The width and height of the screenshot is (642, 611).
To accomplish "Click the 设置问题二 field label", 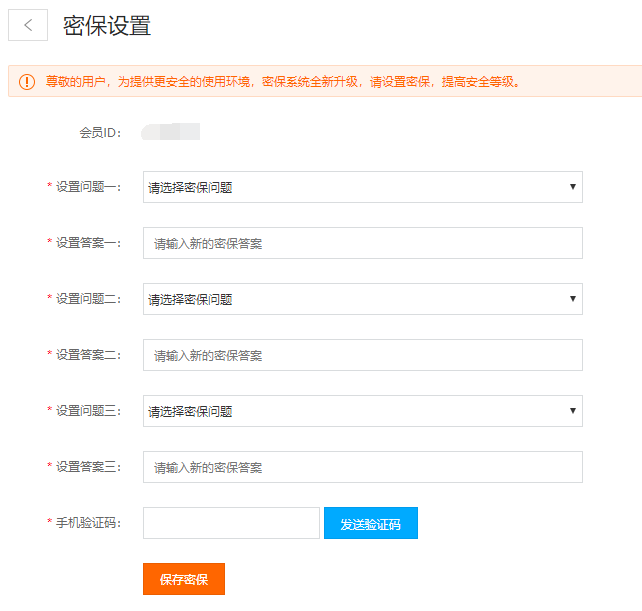I will tap(88, 299).
